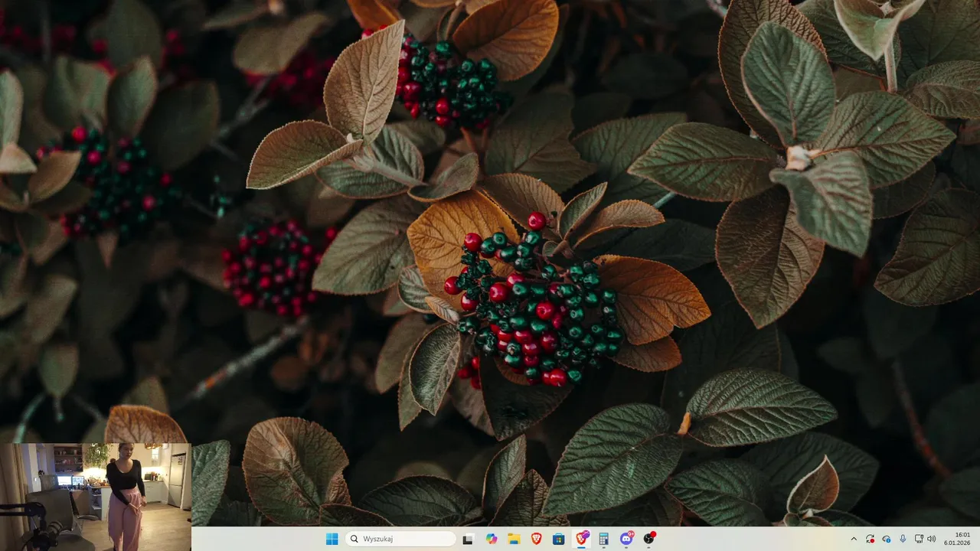Click the webcam preview in the corner
The image size is (980, 551).
pyautogui.click(x=96, y=497)
